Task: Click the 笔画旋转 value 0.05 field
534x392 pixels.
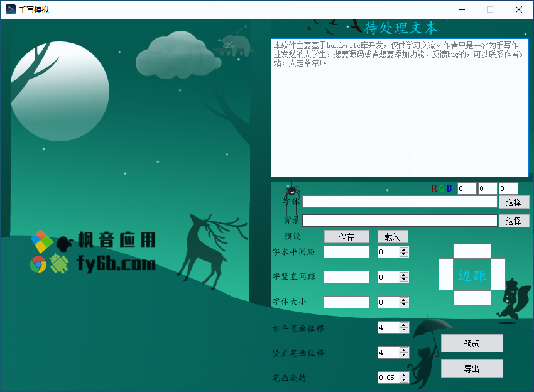Action: [x=389, y=378]
